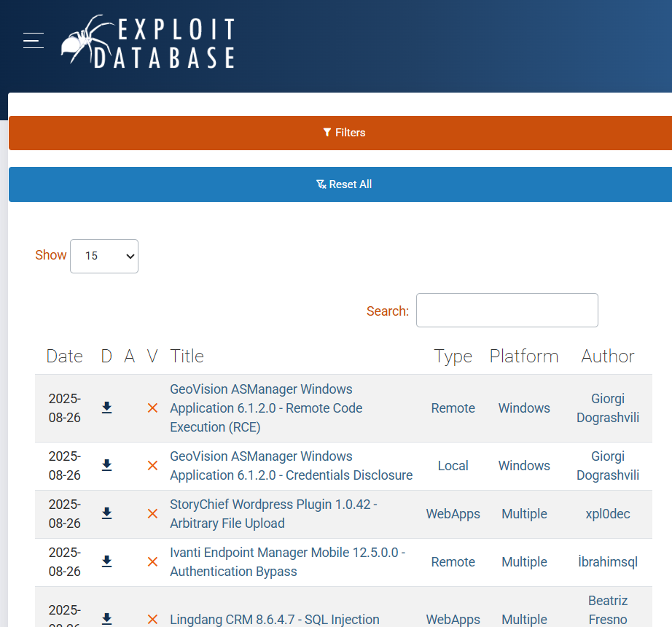Open the Show entries count dropdown
Screen dimensions: 672x627
[x=104, y=256]
